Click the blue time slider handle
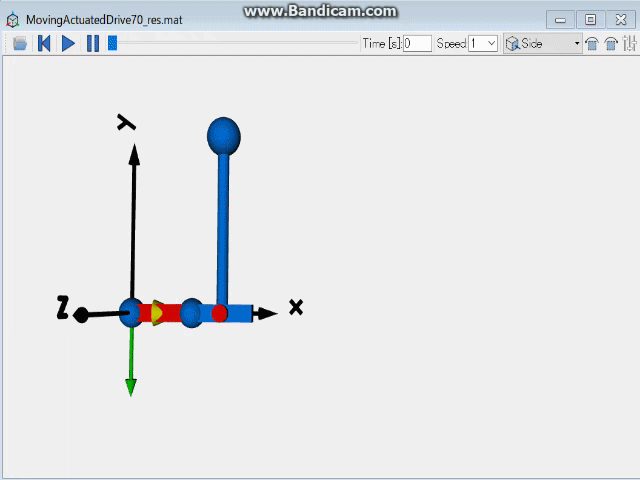The width and height of the screenshot is (640, 480). (x=113, y=43)
